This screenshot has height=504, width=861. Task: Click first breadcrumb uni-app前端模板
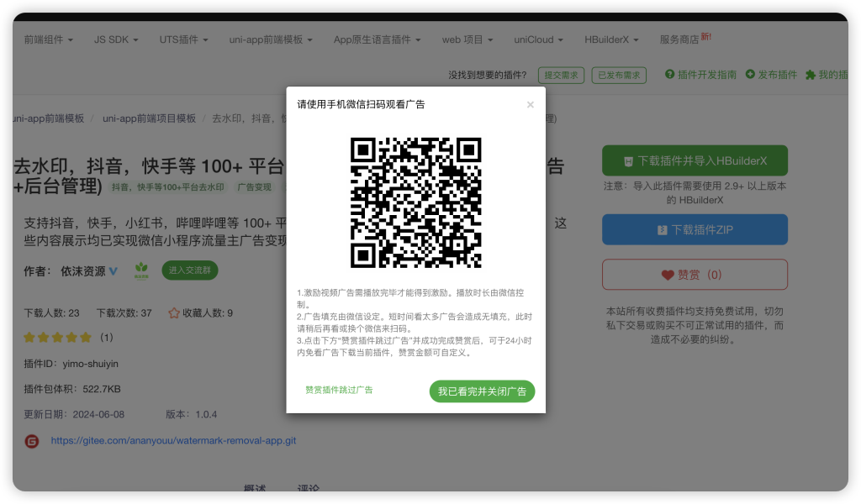tap(49, 118)
